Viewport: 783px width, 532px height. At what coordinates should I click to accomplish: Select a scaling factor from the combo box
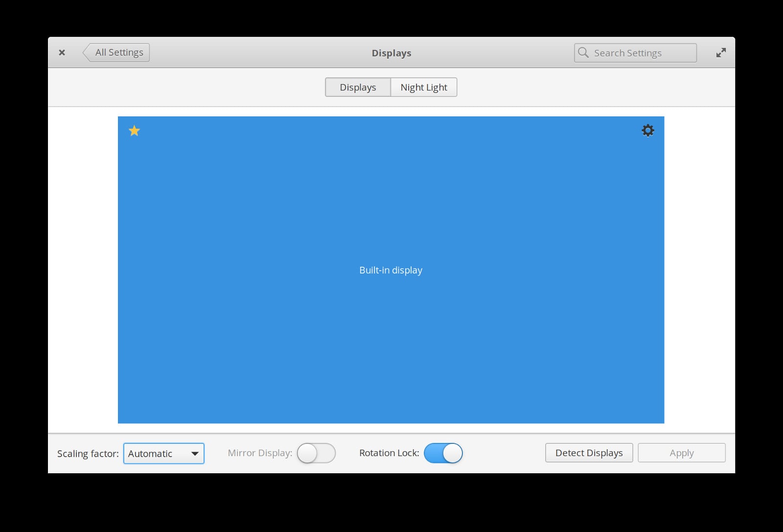click(x=163, y=454)
